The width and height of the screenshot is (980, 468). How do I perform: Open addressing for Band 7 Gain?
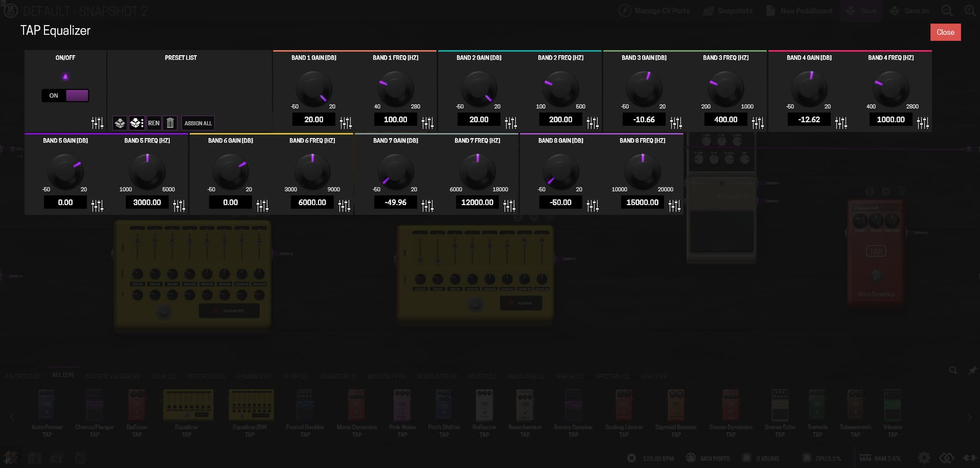[x=427, y=206]
